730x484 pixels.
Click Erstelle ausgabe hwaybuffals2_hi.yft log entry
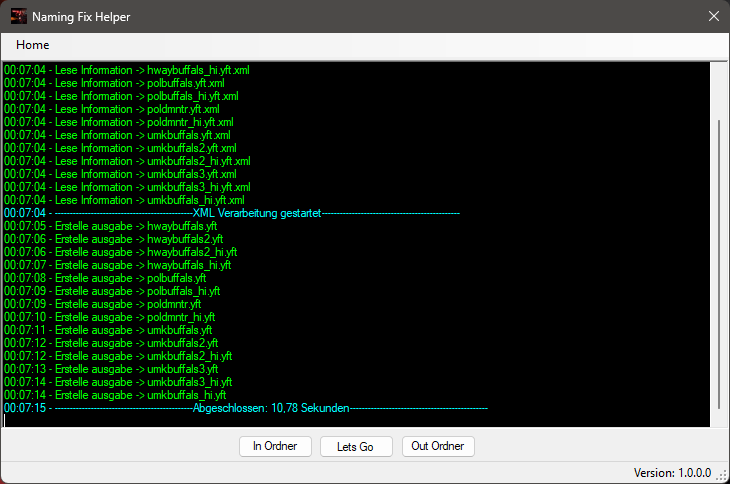point(121,252)
